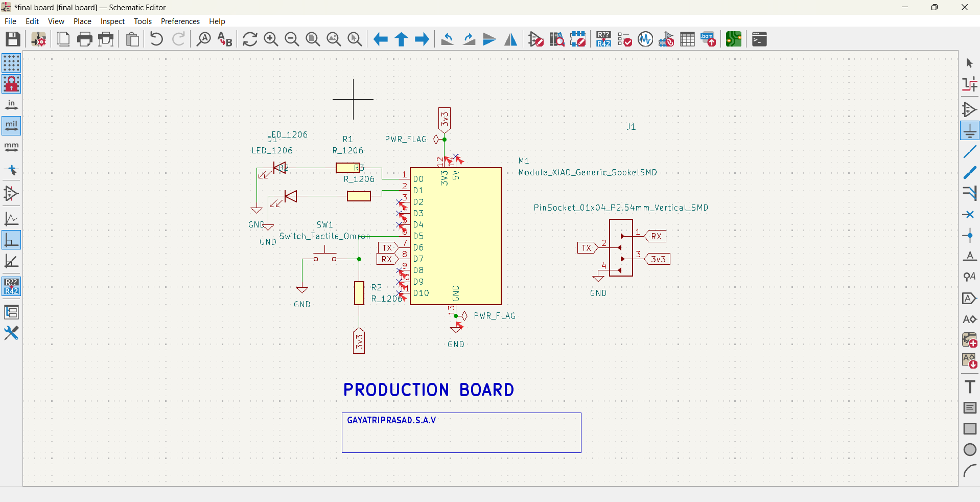Zoom to fit the page

pyautogui.click(x=313, y=39)
